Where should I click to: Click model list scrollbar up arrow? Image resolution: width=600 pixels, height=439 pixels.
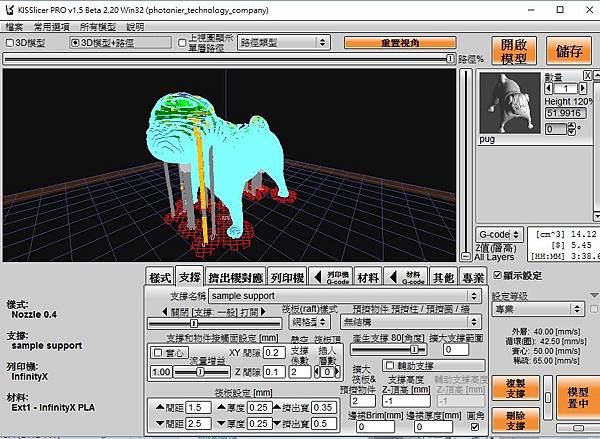(597, 76)
